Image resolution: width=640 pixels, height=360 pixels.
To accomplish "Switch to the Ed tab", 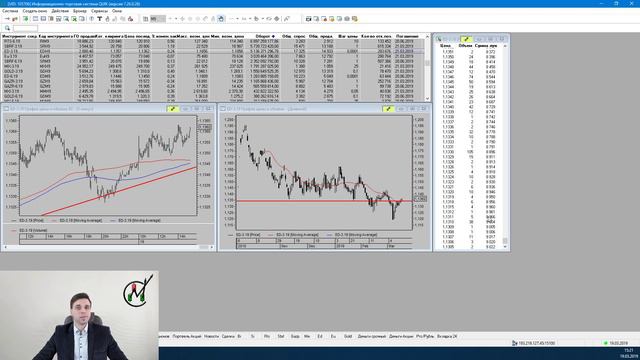I will pyautogui.click(x=320, y=336).
